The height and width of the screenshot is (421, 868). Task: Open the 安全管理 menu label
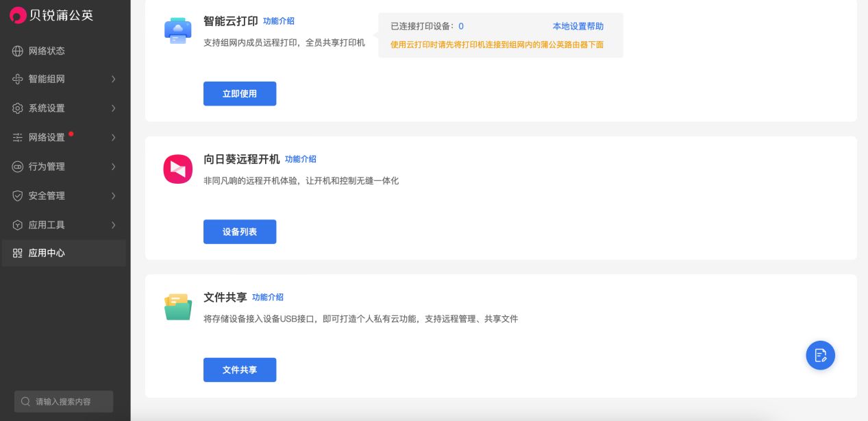click(47, 195)
